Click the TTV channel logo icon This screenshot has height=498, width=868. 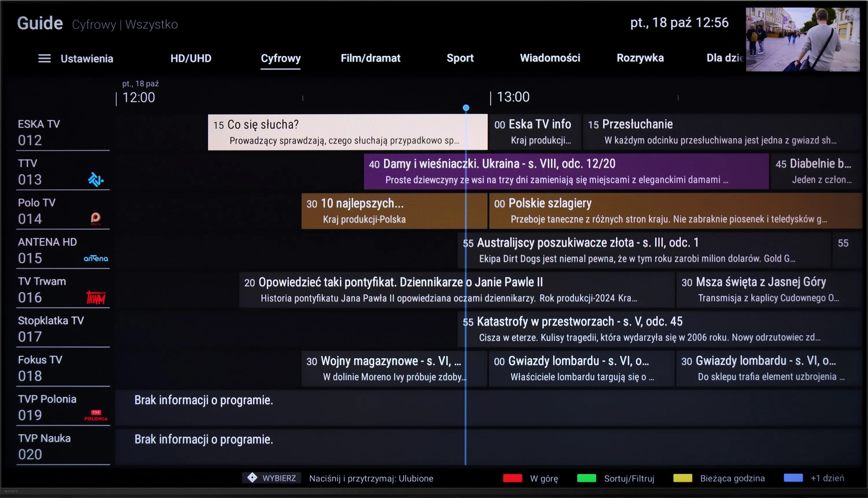[x=96, y=180]
